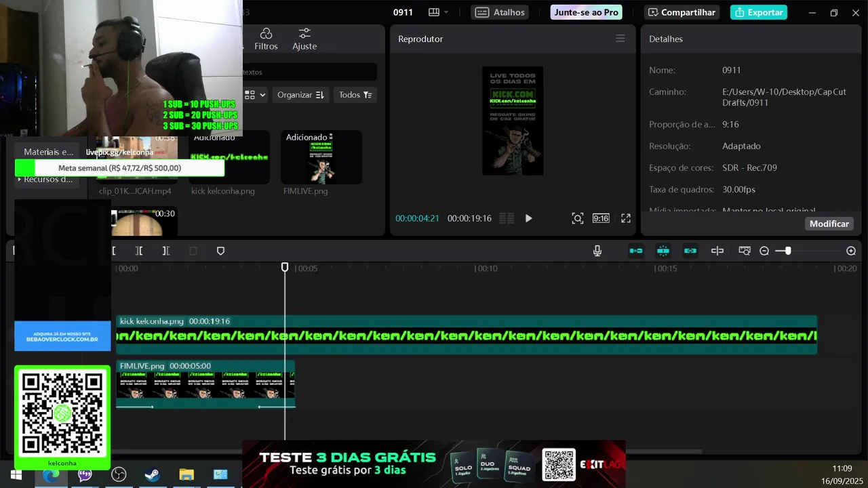Select the FIMLIVE.png timeline clip

[x=205, y=384]
